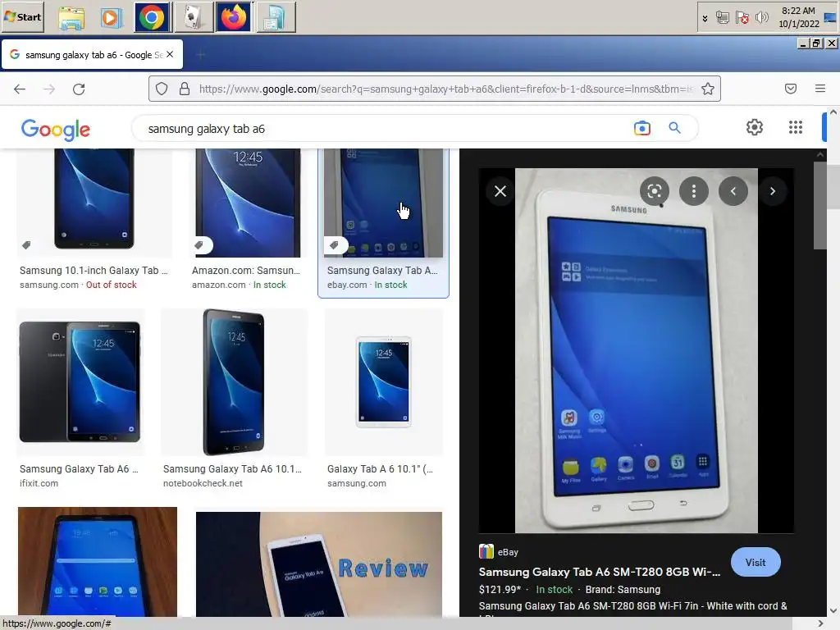The width and height of the screenshot is (840, 630).
Task: Click the network devices tray icon
Action: [x=722, y=18]
